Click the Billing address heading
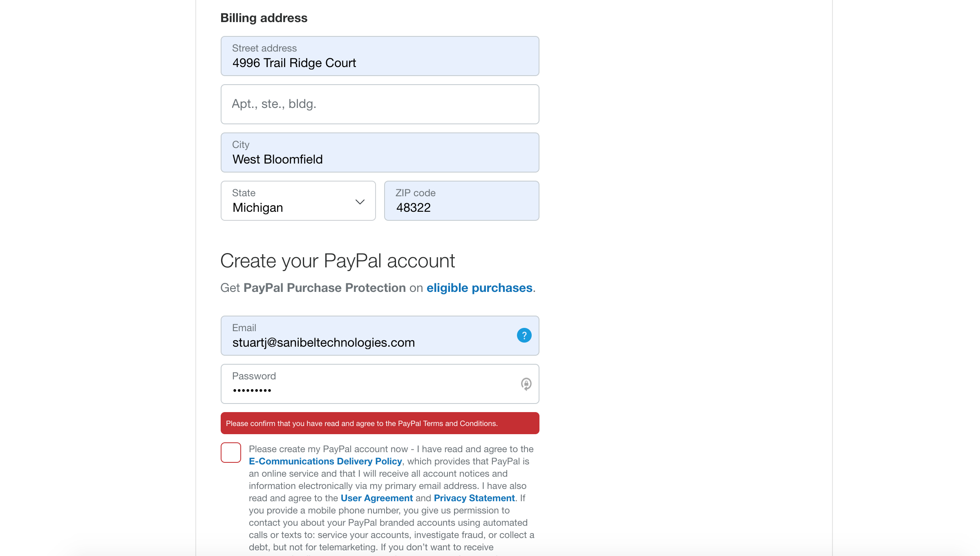Screen dimensions: 980x556 click(264, 18)
